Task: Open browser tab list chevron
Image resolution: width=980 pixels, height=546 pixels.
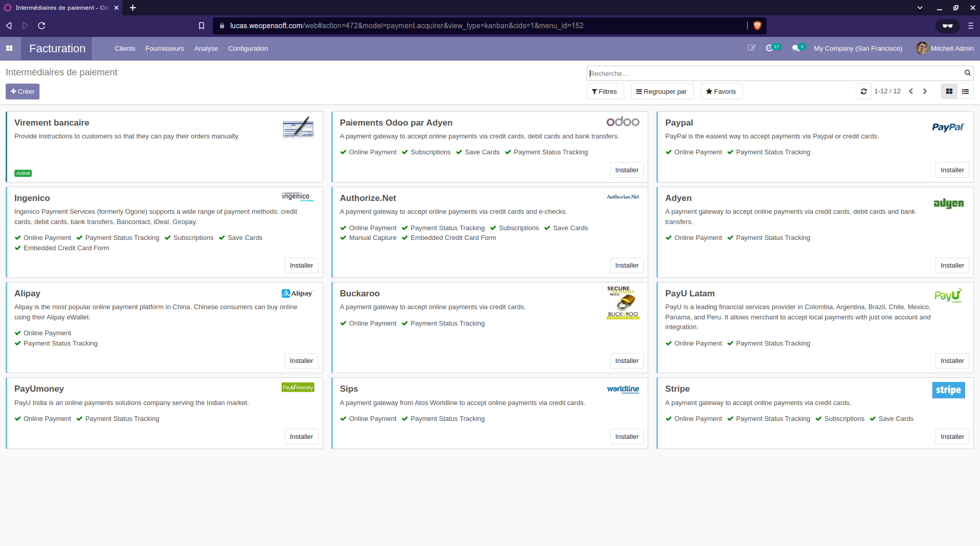Action: coord(920,8)
